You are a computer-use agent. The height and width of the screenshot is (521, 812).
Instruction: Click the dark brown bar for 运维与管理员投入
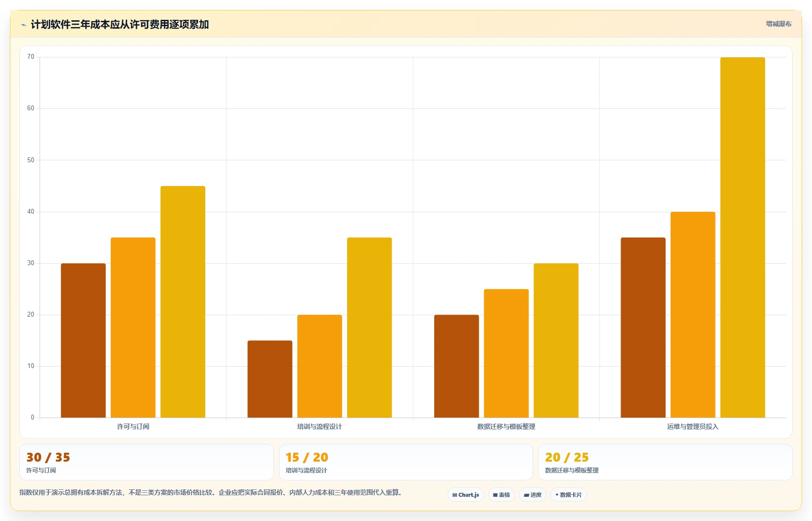tap(643, 328)
